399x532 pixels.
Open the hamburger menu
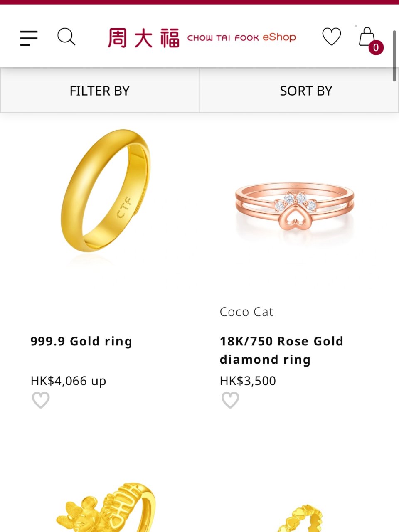click(x=29, y=38)
